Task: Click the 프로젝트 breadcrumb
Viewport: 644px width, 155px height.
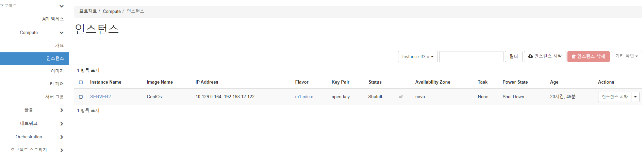Action: pos(88,11)
